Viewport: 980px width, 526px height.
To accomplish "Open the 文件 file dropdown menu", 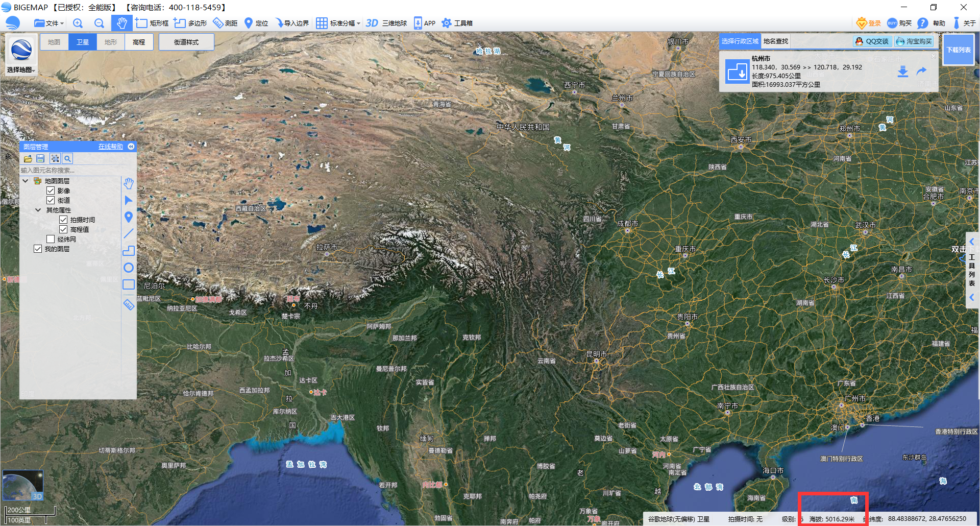I will [49, 23].
